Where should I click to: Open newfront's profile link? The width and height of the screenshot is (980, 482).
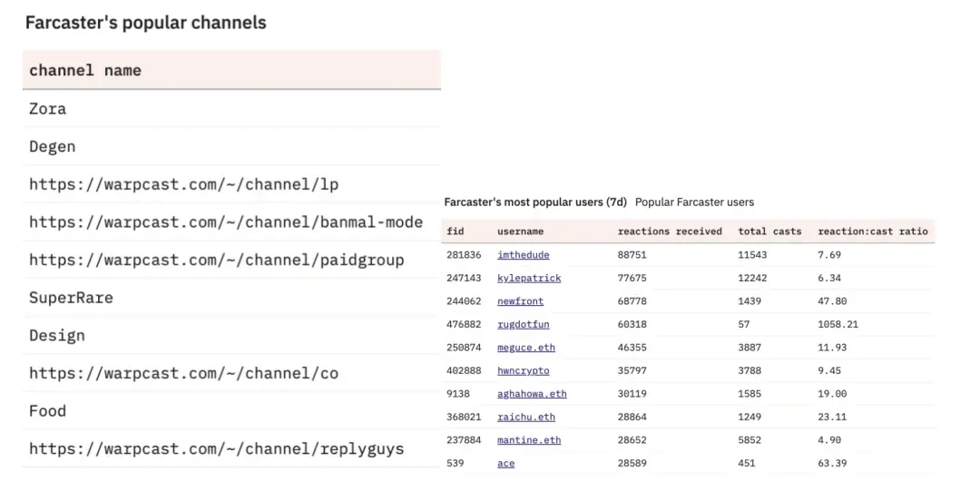click(520, 301)
